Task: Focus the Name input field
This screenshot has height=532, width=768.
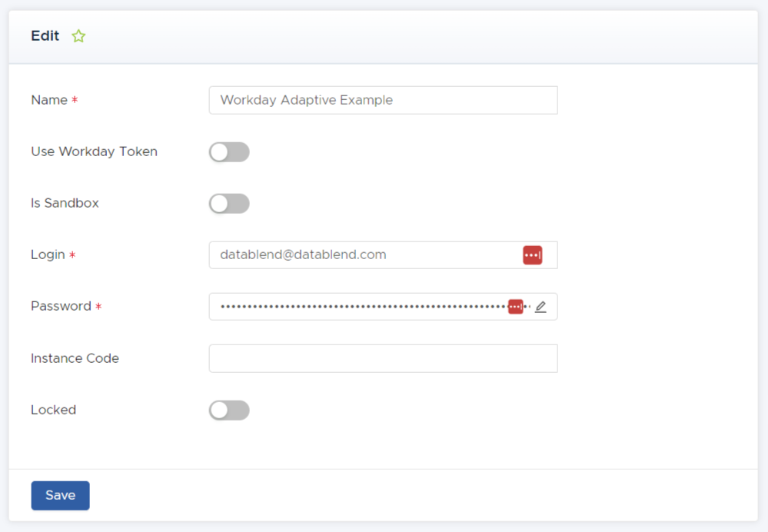Action: [x=383, y=100]
